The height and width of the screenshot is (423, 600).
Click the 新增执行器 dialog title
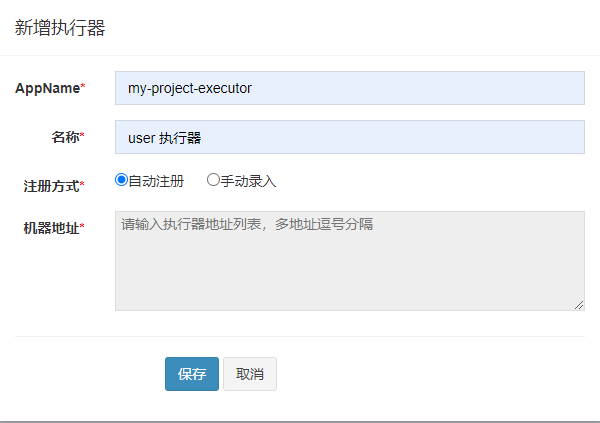click(x=60, y=28)
